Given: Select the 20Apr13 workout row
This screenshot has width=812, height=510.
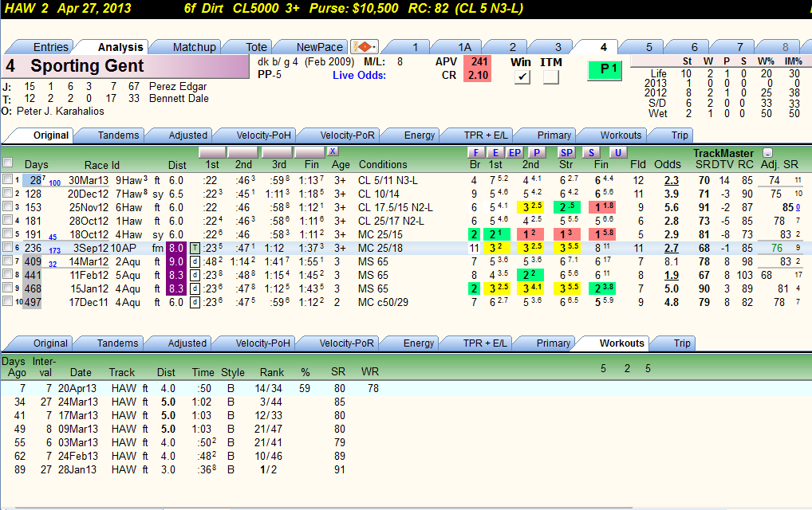Looking at the screenshot, I should (406, 388).
